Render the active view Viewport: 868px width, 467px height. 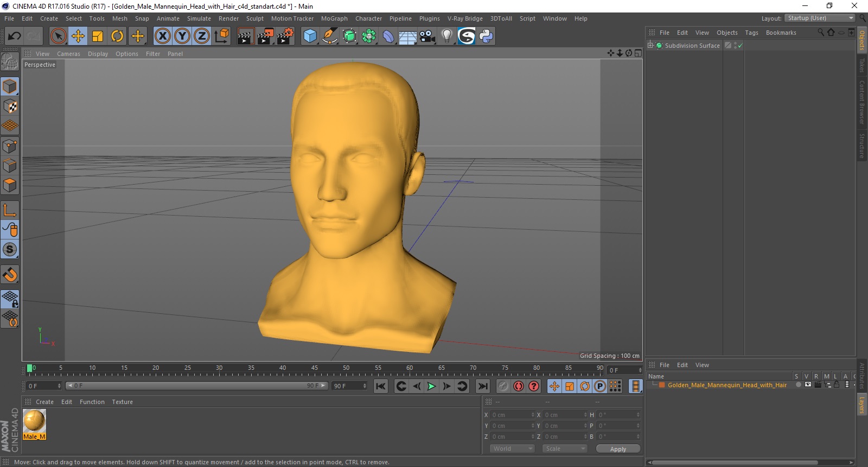[245, 36]
